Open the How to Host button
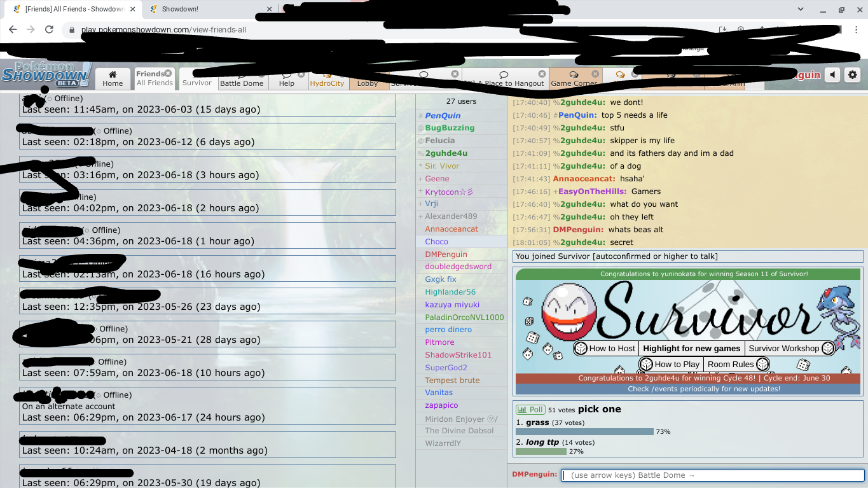 (605, 348)
